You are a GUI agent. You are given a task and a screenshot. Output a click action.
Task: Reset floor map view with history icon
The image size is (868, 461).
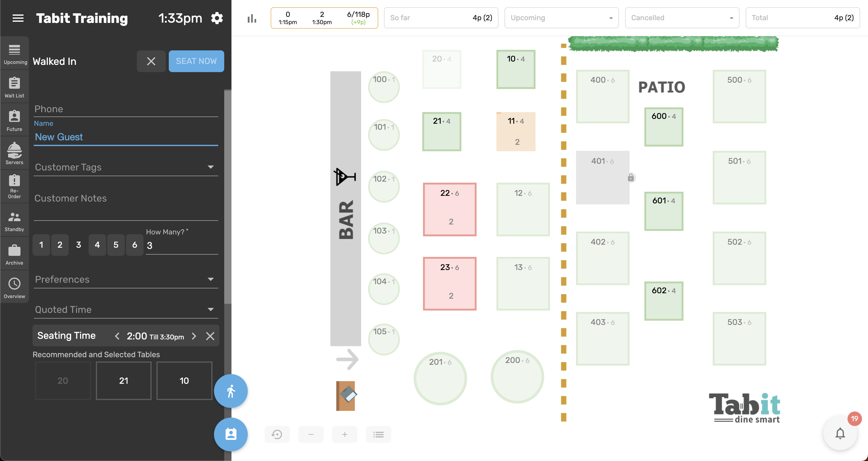pos(277,434)
